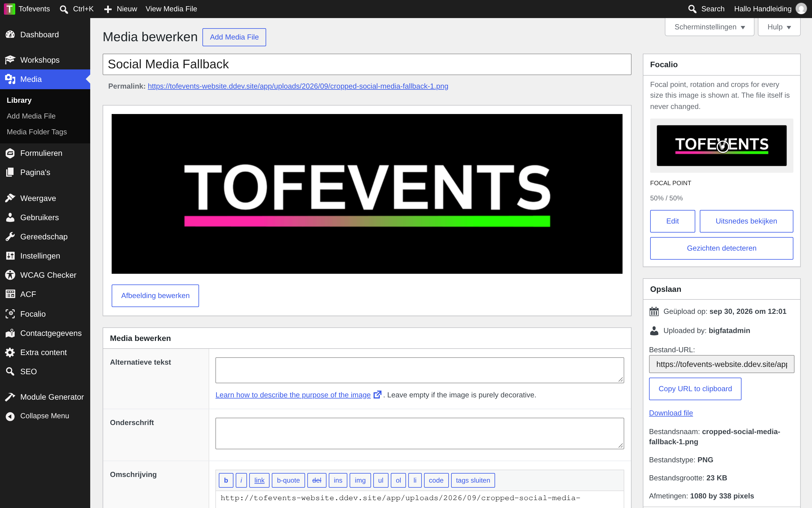
Task: Open the Instellingen menu item
Action: tap(45, 256)
